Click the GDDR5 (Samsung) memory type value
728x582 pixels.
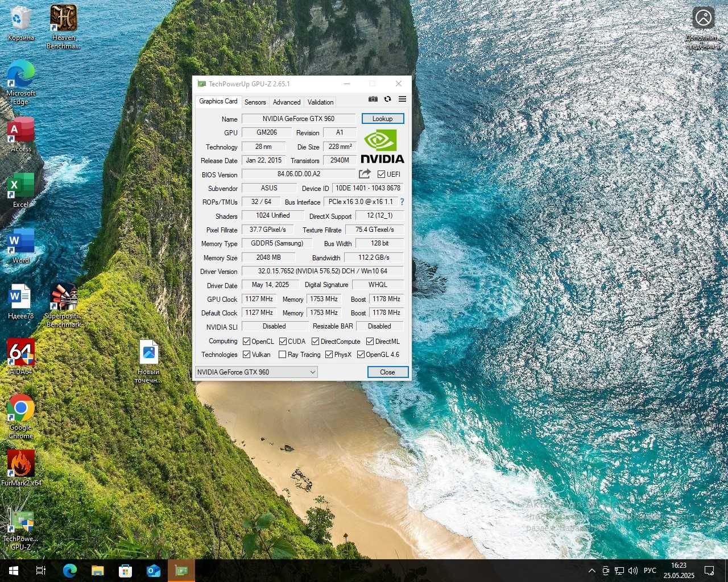(277, 243)
